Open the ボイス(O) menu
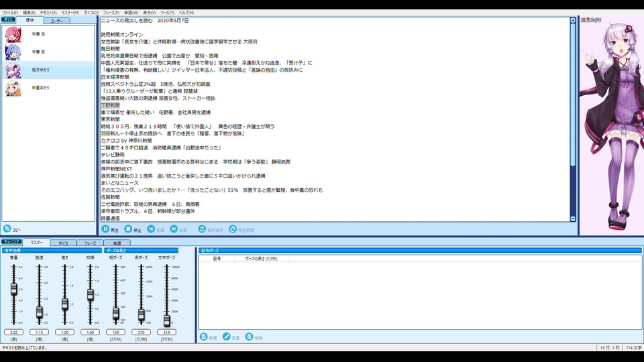 click(x=91, y=13)
